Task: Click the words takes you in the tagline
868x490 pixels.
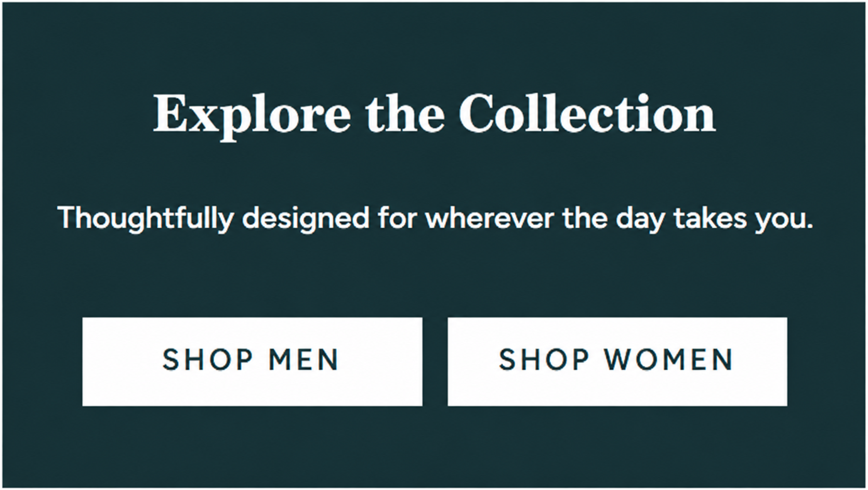Action: click(x=743, y=218)
